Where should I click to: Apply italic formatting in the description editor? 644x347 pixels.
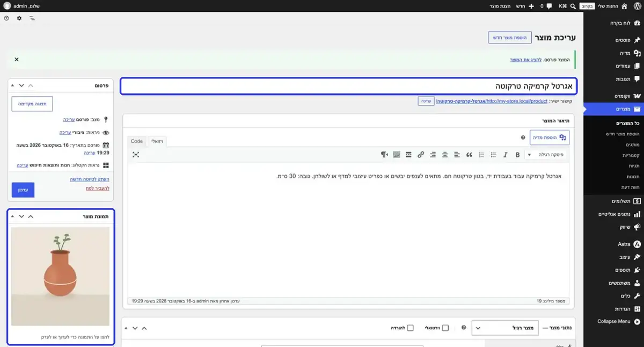click(505, 155)
